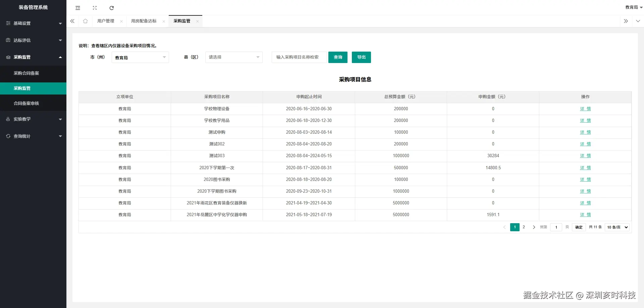This screenshot has height=308, width=644.
Task: Expand the 查询统计 menu arrow
Action: (x=60, y=136)
